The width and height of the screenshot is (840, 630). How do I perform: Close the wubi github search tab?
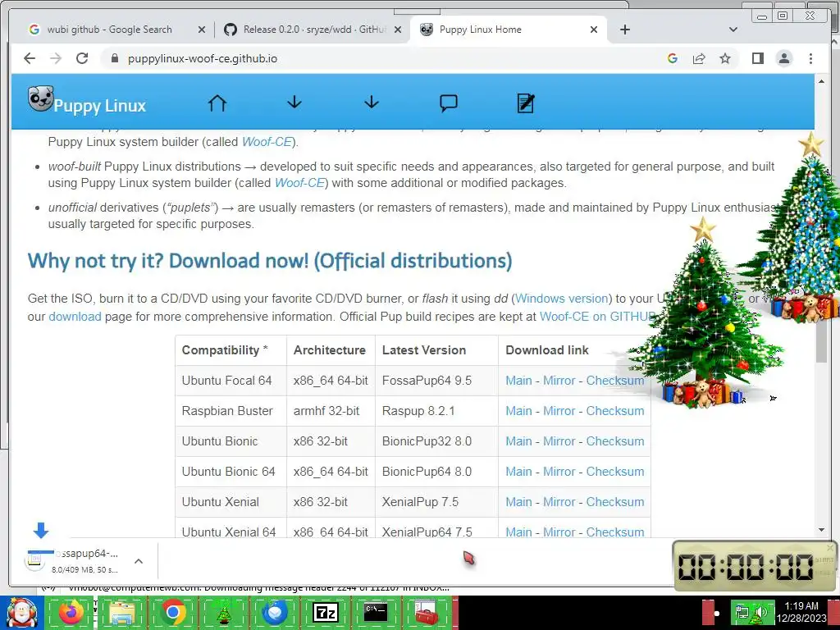click(x=202, y=30)
